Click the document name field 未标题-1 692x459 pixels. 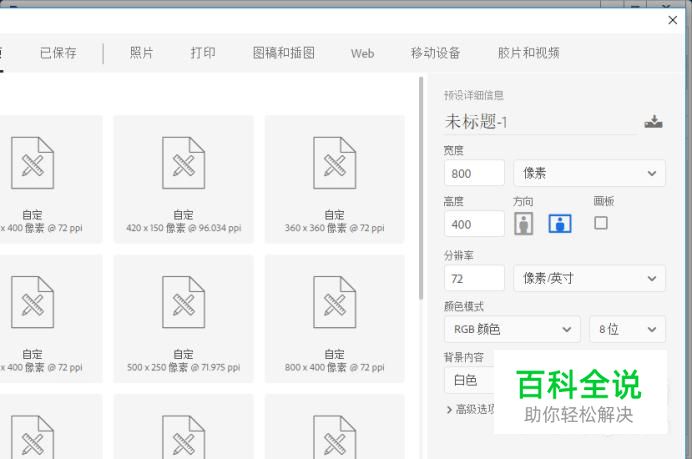541,122
